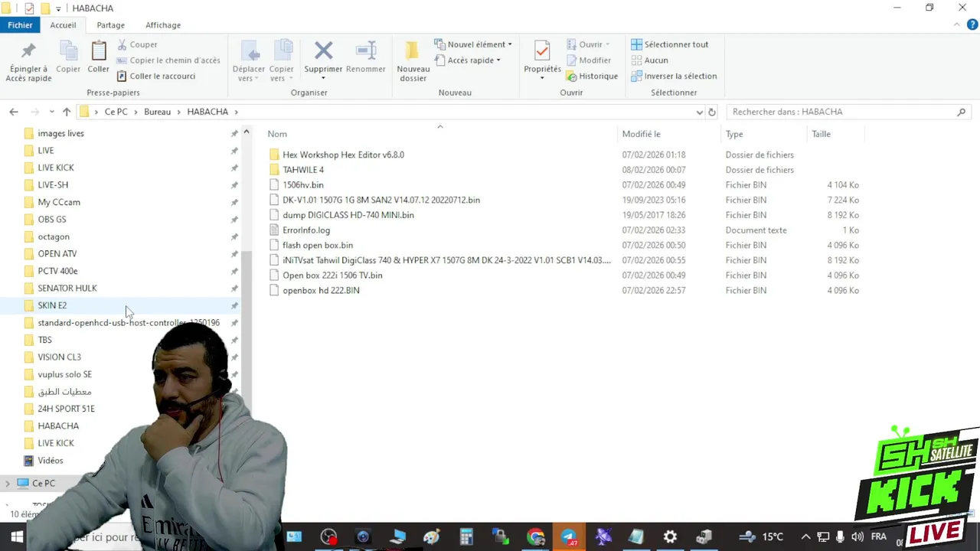
Task: Select Open box 222i 1506 TV.bin
Action: pos(332,275)
